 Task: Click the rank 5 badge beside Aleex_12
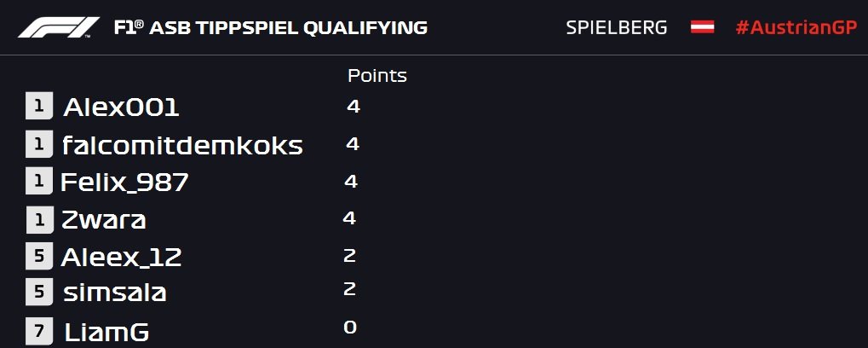pos(39,256)
